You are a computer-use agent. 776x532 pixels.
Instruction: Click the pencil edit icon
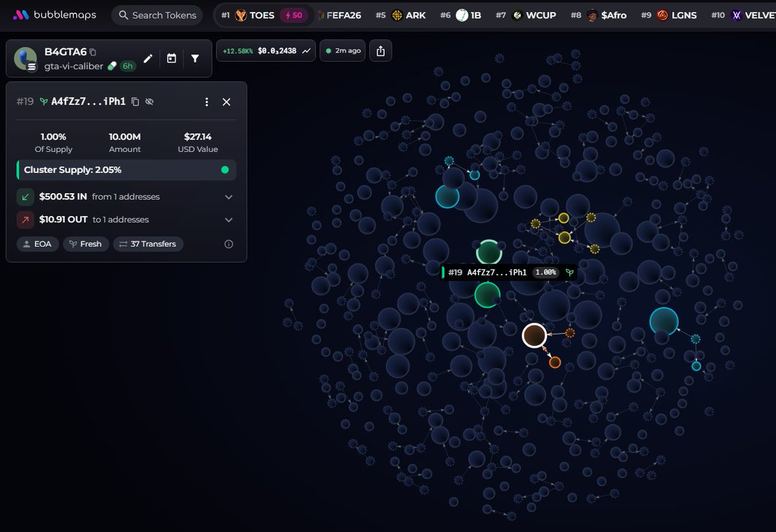coord(148,59)
